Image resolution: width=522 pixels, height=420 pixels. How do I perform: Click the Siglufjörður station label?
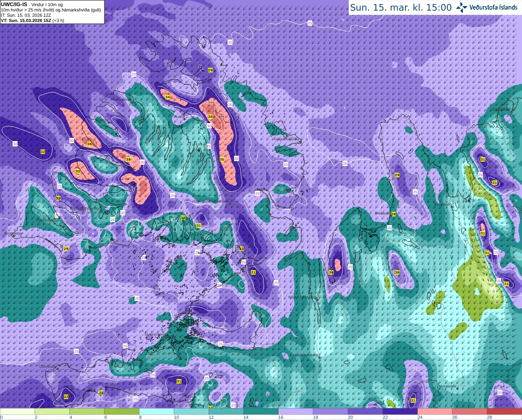click(x=502, y=109)
